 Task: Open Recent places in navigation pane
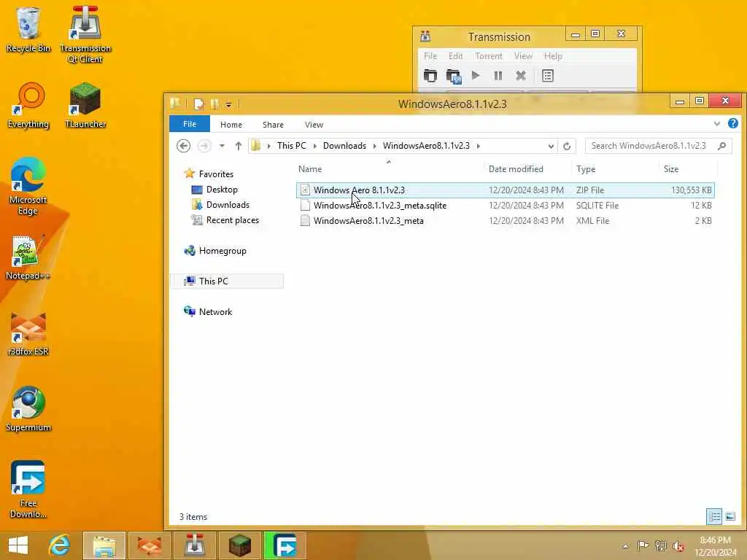tap(233, 220)
